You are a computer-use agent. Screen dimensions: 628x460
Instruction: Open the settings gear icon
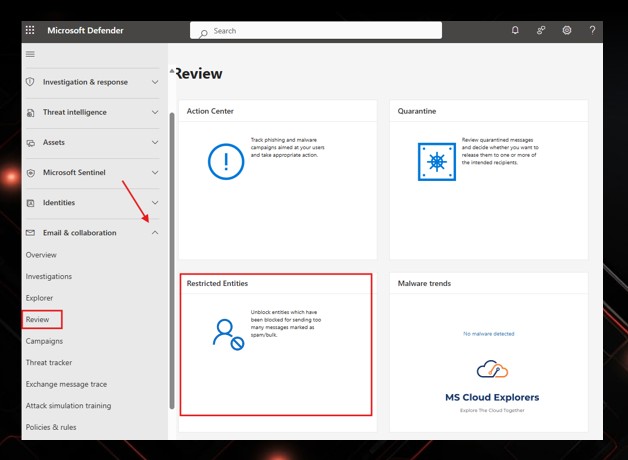coord(567,30)
